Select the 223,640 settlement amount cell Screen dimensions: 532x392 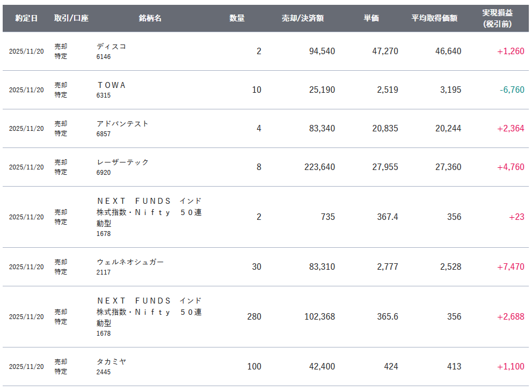319,167
